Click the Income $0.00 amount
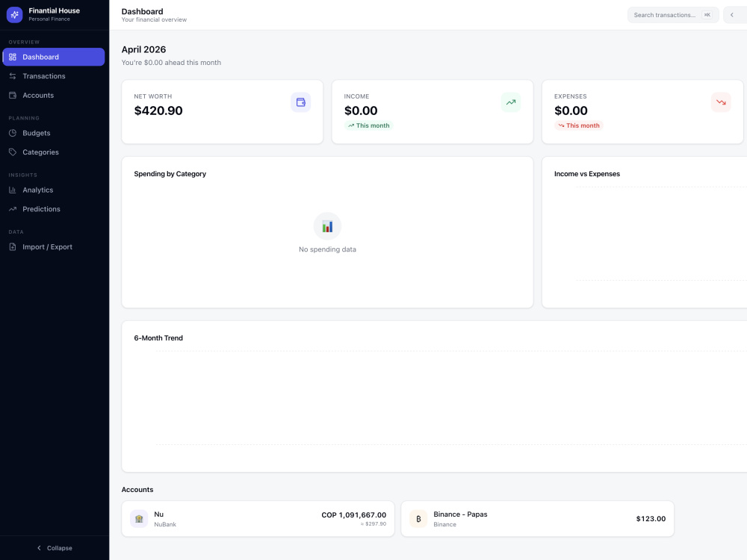747x560 pixels. [361, 111]
